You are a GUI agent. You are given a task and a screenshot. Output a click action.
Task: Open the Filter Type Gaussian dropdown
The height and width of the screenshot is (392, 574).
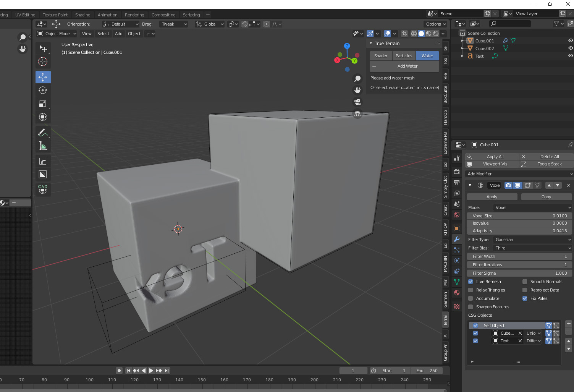(x=532, y=240)
